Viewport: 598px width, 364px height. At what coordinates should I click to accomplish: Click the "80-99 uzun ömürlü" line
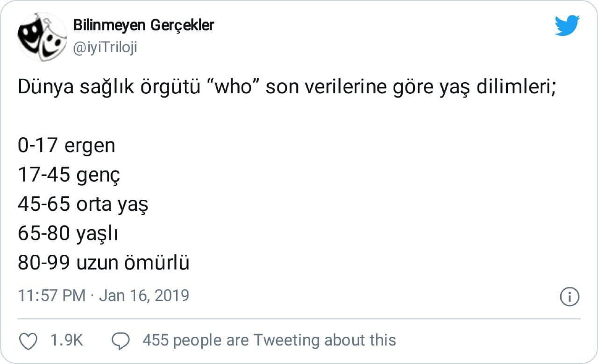[104, 264]
